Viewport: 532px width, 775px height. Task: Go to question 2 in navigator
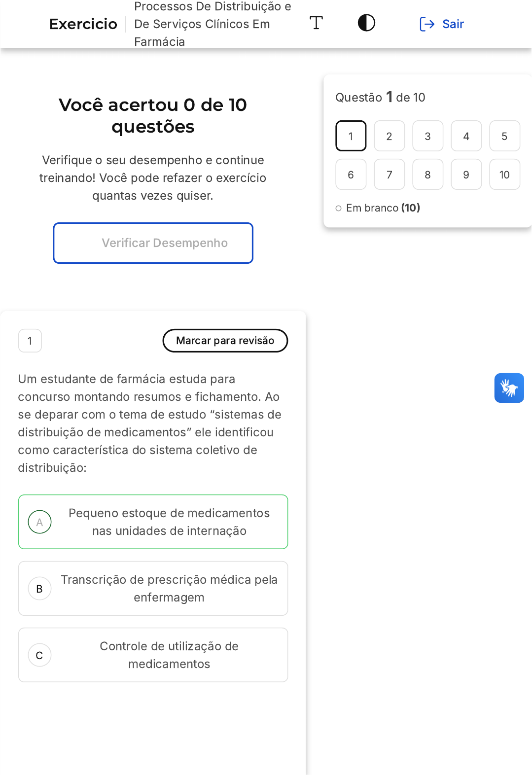[x=389, y=136]
